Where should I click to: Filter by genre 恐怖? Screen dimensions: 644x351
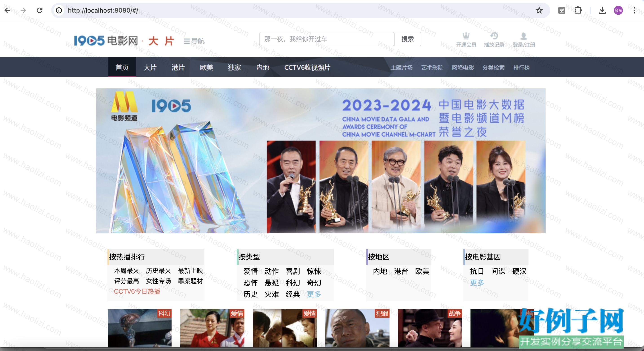coord(251,283)
